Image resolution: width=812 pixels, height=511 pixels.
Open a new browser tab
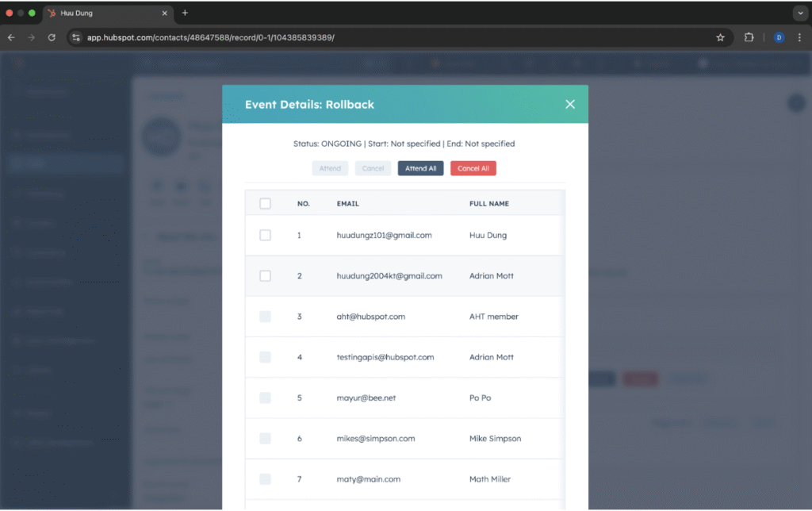[x=185, y=13]
